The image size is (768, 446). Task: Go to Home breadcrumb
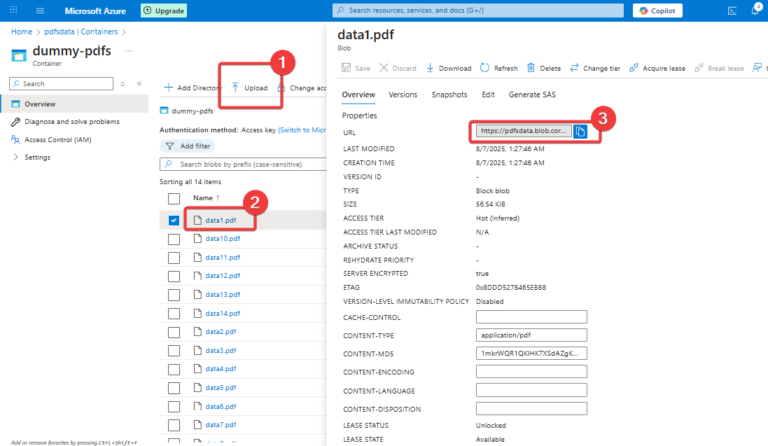(x=22, y=31)
